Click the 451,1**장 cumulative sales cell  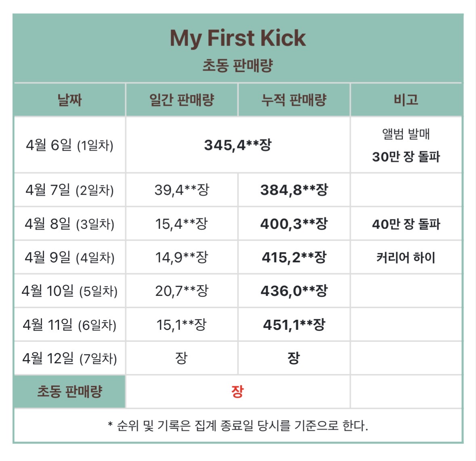pyautogui.click(x=294, y=325)
